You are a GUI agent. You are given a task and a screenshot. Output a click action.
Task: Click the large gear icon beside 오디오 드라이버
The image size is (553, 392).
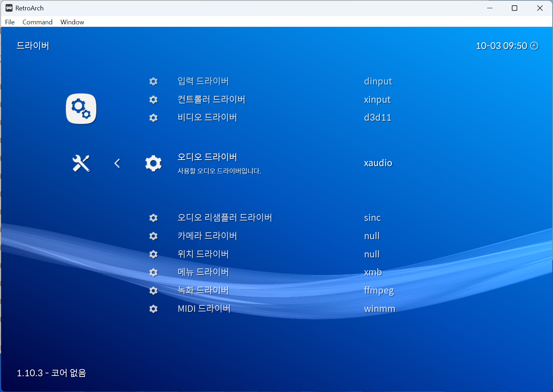point(154,163)
